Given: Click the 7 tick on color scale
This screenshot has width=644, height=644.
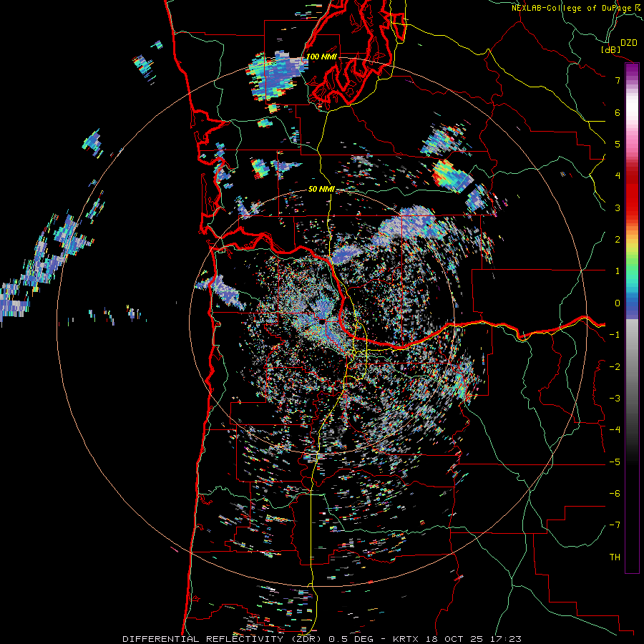Looking at the screenshot, I should click(x=618, y=80).
